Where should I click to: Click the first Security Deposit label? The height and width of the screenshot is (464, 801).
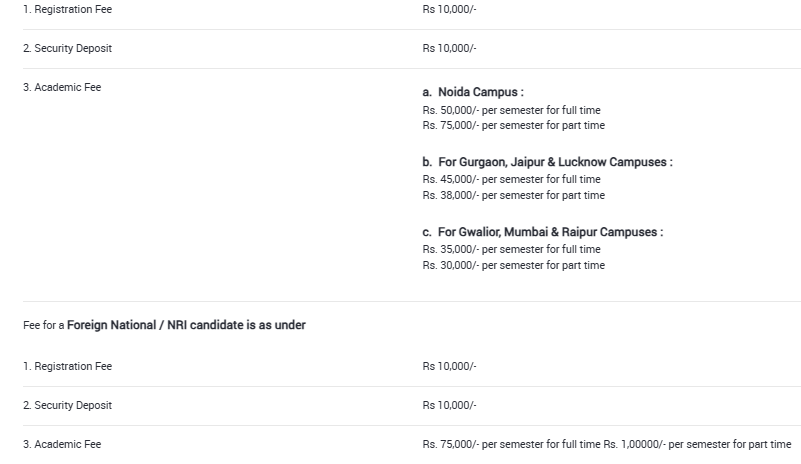tap(67, 48)
